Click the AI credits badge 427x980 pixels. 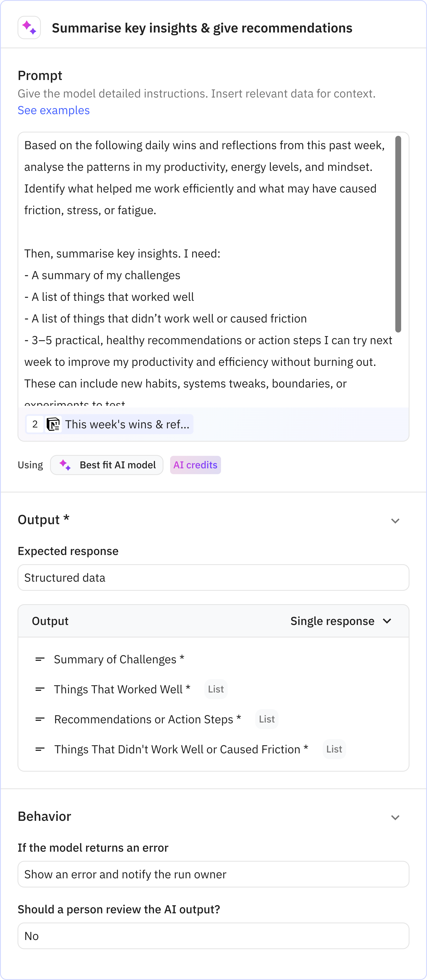[195, 465]
